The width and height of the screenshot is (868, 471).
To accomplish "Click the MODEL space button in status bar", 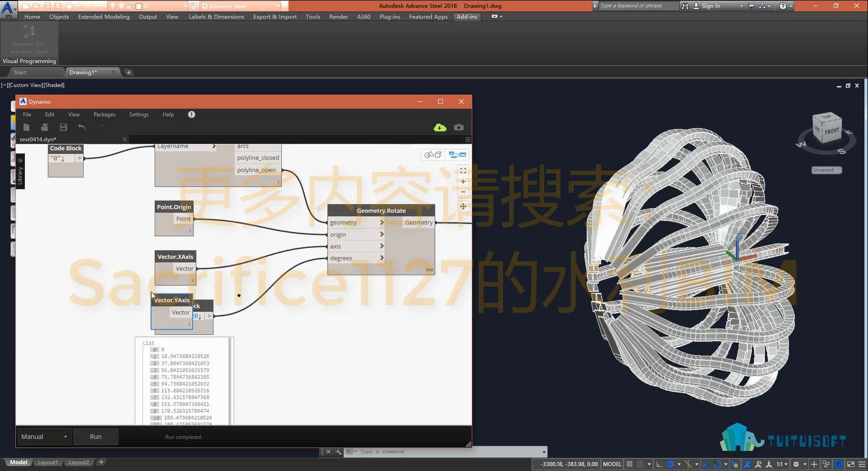I will [612, 464].
